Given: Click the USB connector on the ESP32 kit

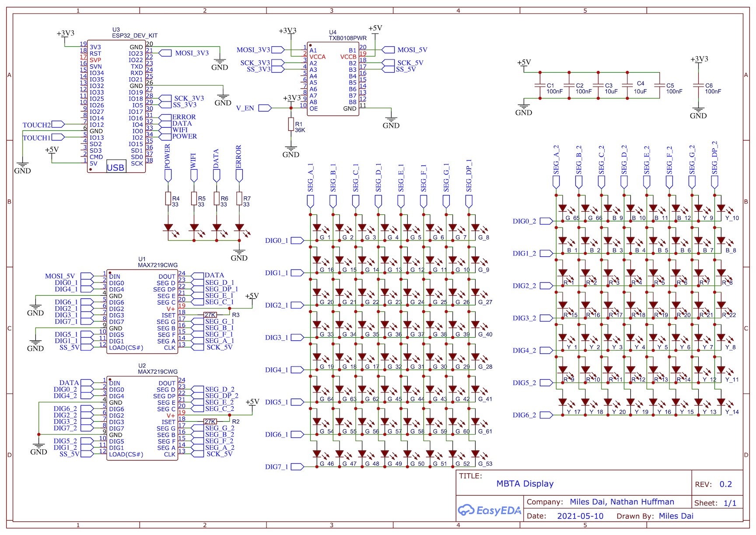Looking at the screenshot, I should 115,167.
